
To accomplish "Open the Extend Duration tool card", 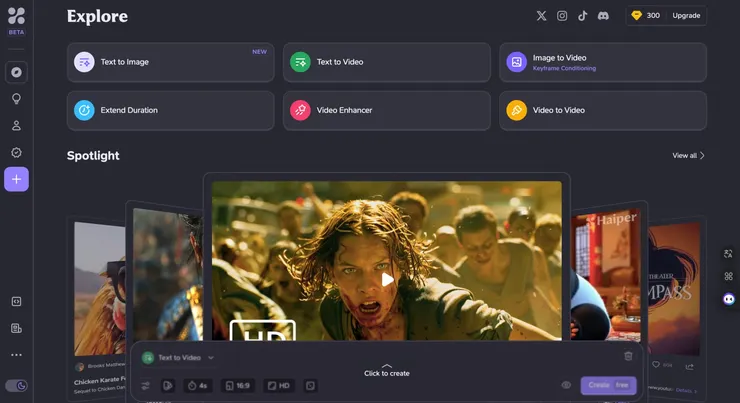I will [170, 110].
